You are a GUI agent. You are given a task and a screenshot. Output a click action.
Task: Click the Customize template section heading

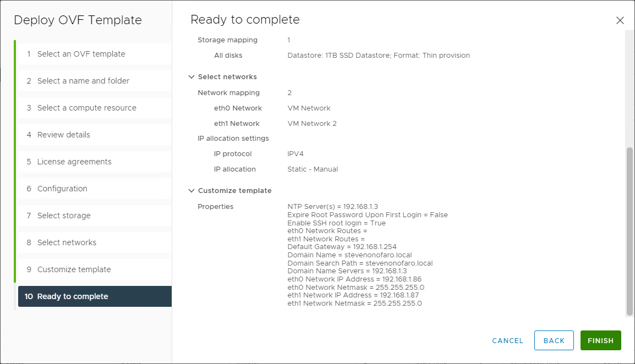pos(234,191)
